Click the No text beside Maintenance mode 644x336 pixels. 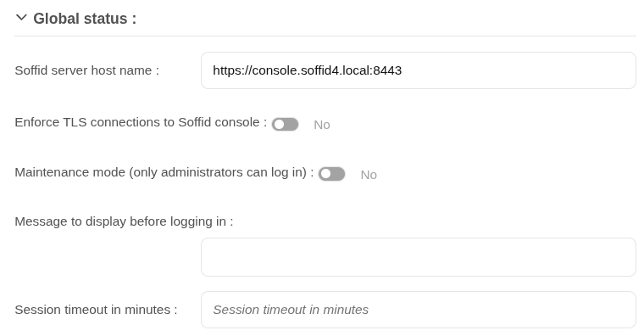[369, 175]
